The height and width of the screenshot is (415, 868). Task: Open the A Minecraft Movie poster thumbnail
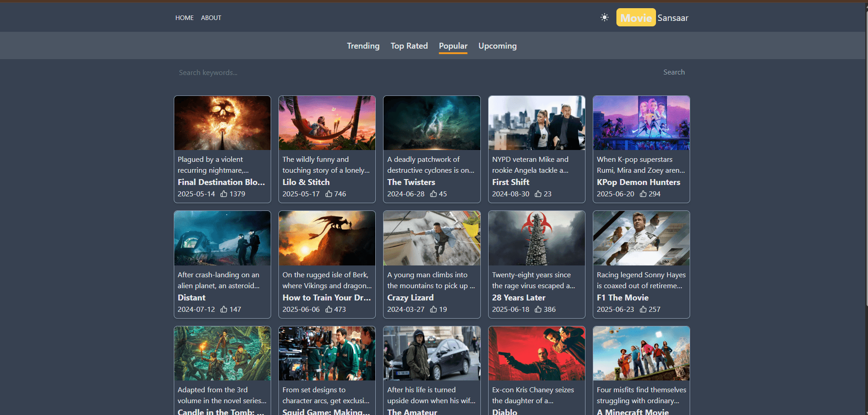pyautogui.click(x=641, y=354)
